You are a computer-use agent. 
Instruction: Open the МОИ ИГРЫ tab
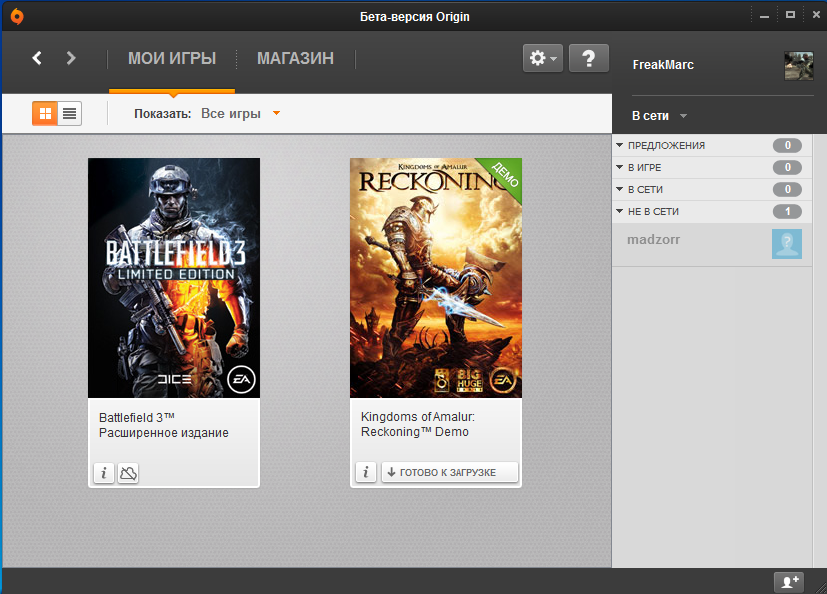pos(172,58)
